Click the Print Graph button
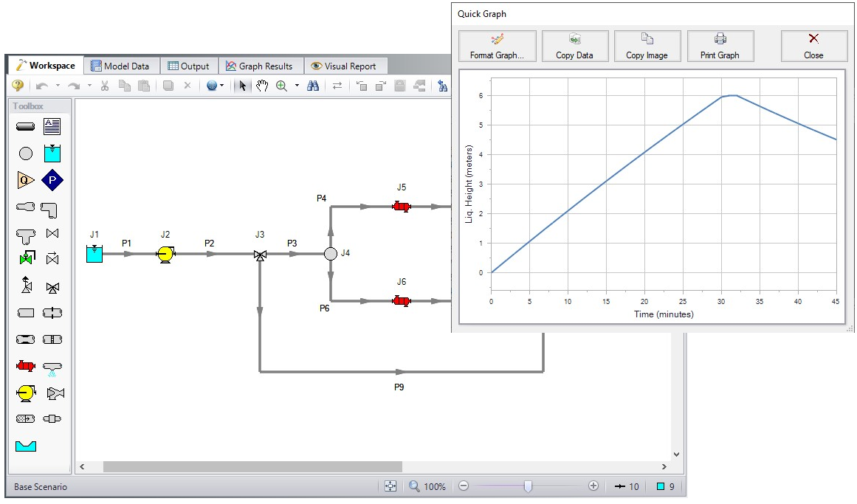The image size is (857, 504). coord(719,46)
